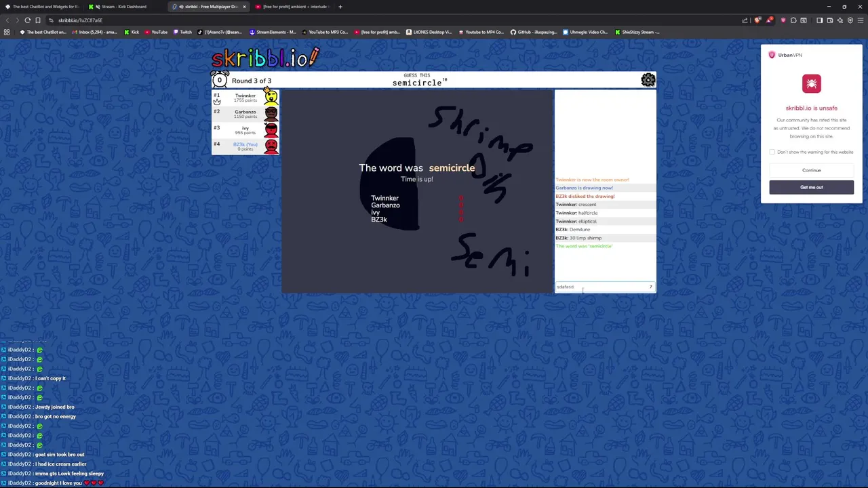Open YouTube to MP3 Converter bookmark
The image size is (868, 488).
[325, 32]
